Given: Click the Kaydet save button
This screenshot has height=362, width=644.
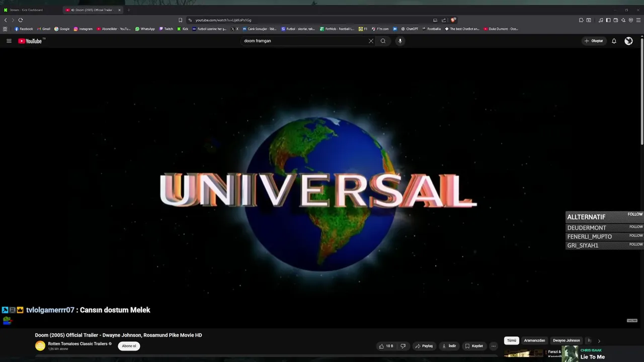Looking at the screenshot, I should (x=474, y=346).
